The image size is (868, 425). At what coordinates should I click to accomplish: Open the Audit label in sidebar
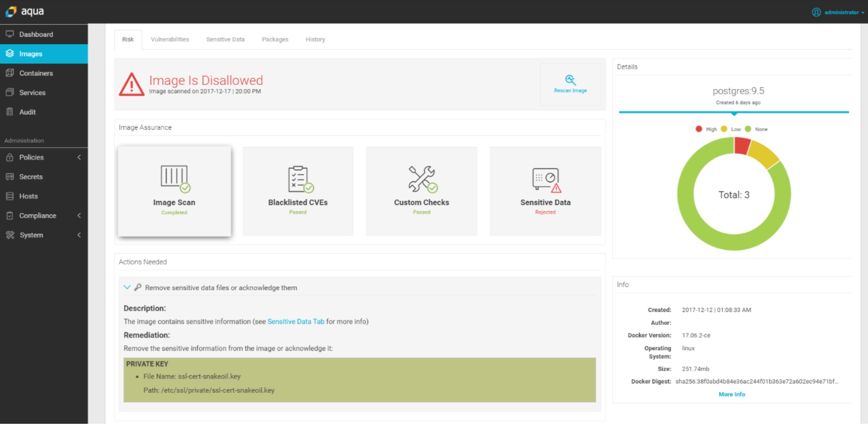coord(27,112)
